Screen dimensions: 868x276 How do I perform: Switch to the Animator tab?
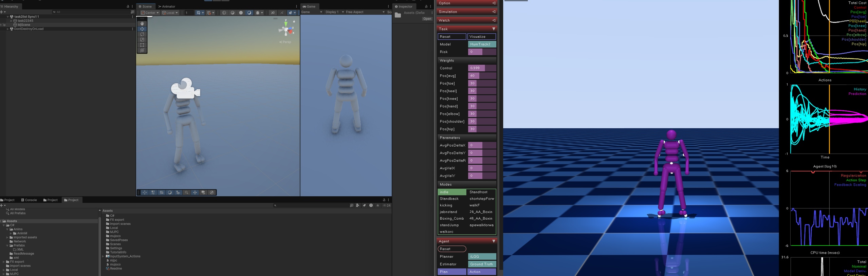point(167,6)
